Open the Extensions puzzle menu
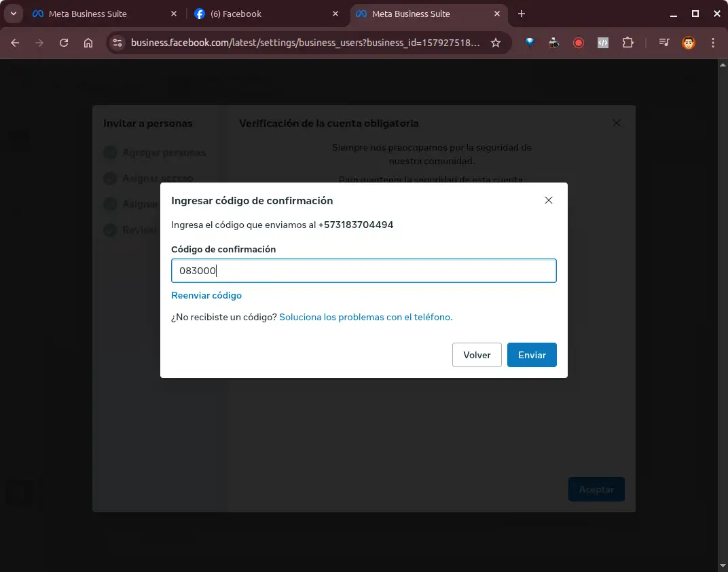 [627, 43]
